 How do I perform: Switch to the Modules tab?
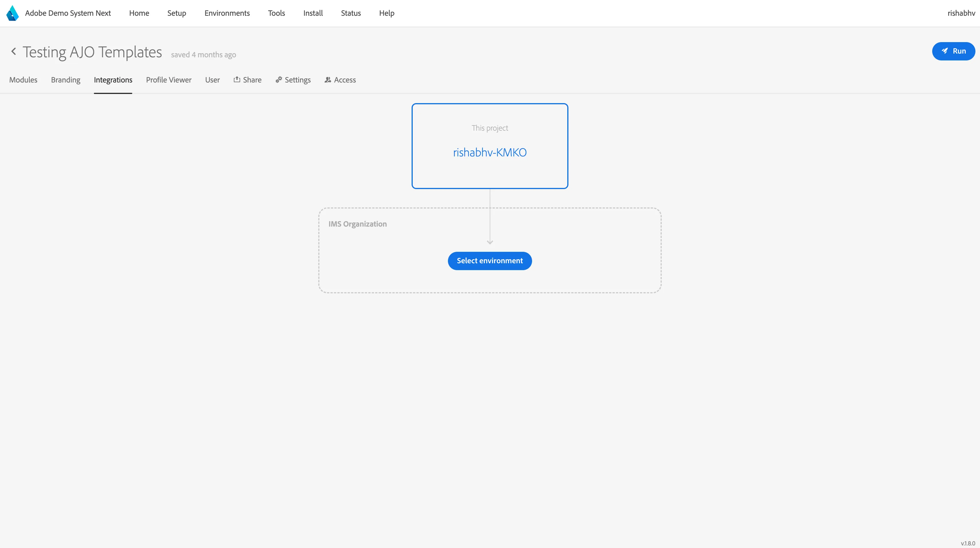(23, 80)
